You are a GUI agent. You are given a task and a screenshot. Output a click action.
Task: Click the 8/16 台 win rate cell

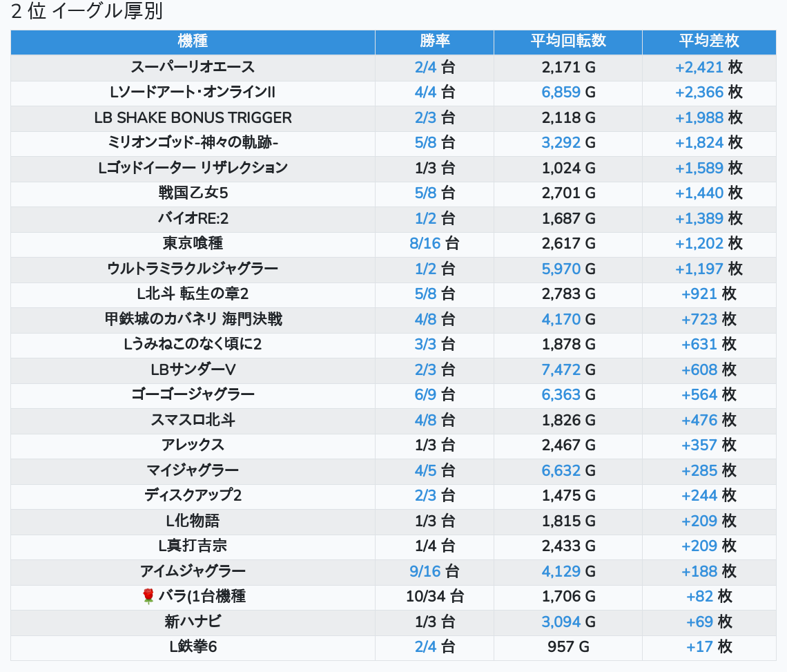pos(435,244)
